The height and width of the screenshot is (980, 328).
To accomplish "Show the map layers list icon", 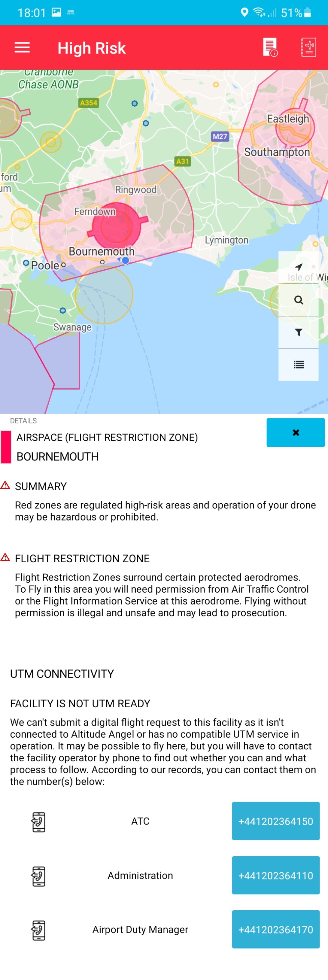I will coord(299,365).
